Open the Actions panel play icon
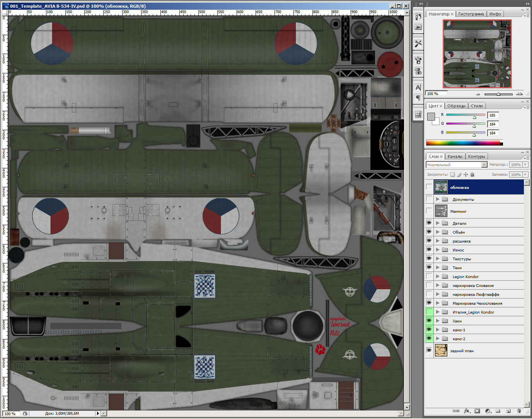 [x=418, y=27]
